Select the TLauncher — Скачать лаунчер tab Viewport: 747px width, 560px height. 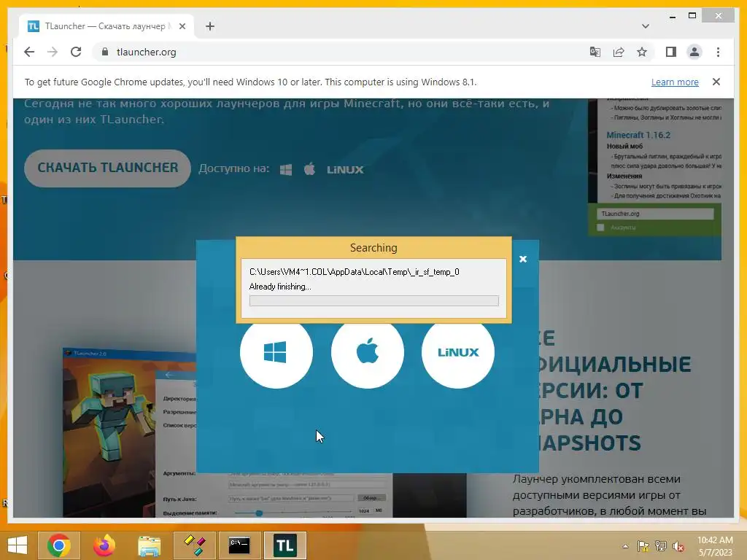(107, 26)
